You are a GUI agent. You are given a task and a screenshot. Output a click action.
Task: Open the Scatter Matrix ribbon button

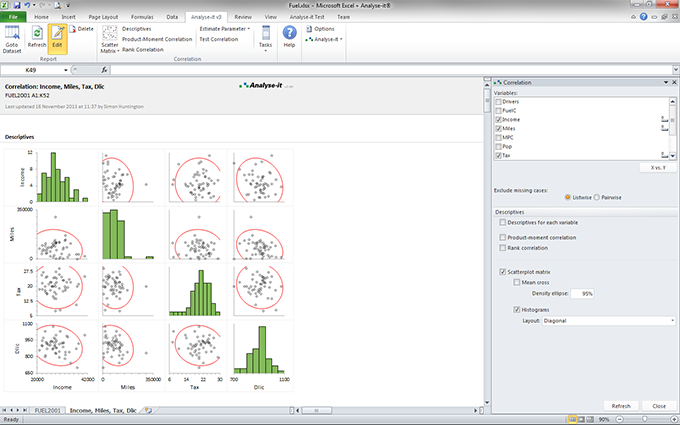point(109,39)
